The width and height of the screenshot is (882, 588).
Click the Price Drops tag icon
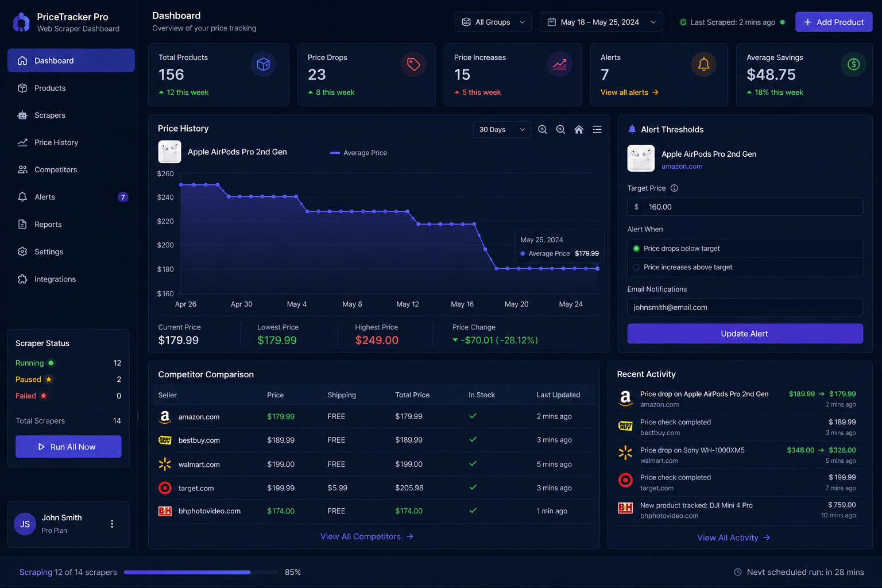pos(413,64)
